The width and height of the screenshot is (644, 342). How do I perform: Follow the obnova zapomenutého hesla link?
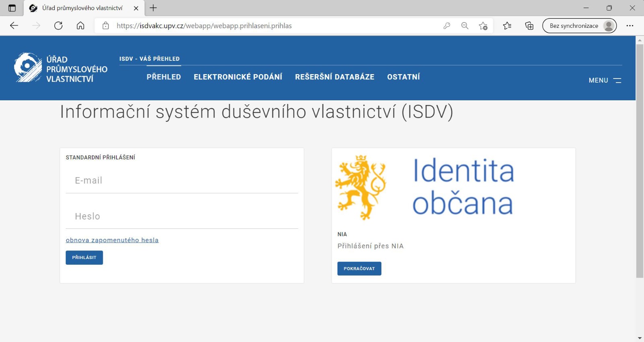[x=112, y=240]
